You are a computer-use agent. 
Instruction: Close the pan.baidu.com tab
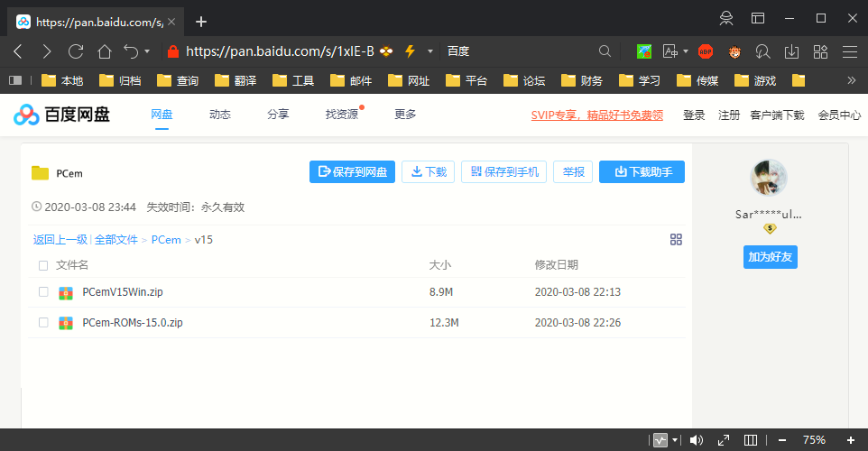tap(171, 22)
